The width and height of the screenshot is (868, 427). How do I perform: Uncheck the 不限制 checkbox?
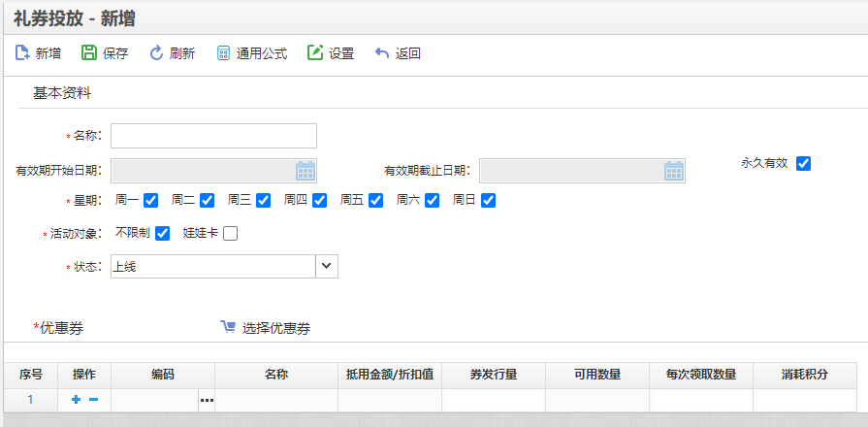point(162,233)
